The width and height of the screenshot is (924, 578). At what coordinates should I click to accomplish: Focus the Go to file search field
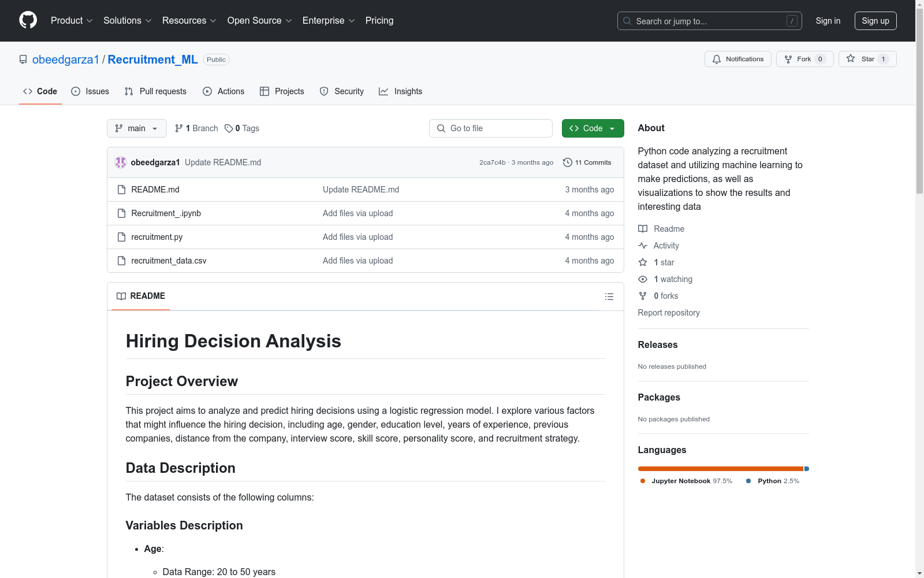491,128
